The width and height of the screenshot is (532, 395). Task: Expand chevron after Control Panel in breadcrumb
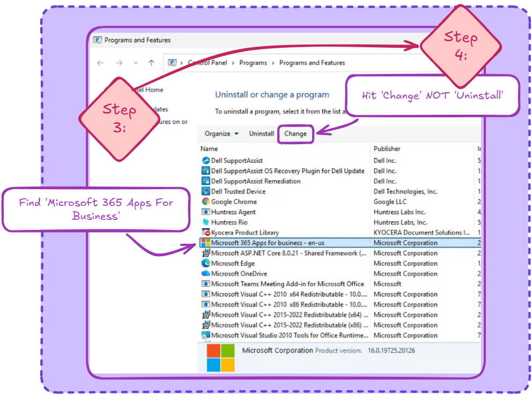233,63
